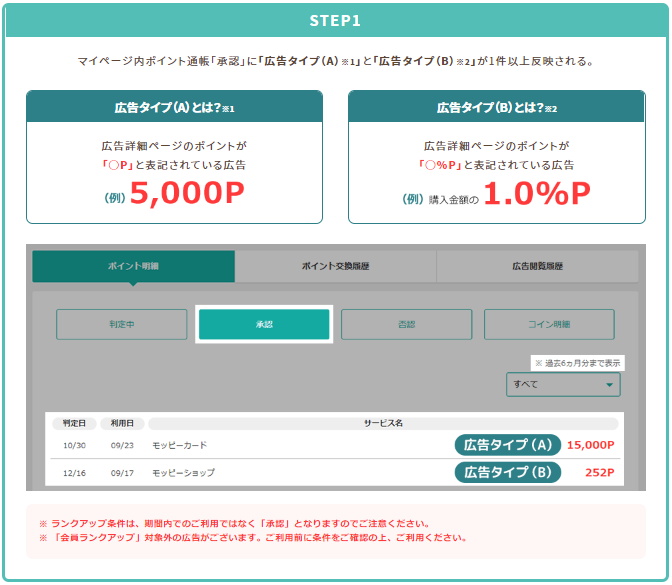672x585 pixels.
Task: Select the モッピーカード service row
Action: [x=180, y=445]
